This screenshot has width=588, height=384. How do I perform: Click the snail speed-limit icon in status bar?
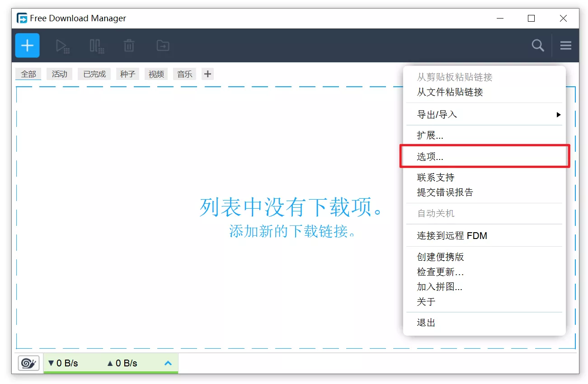point(28,363)
